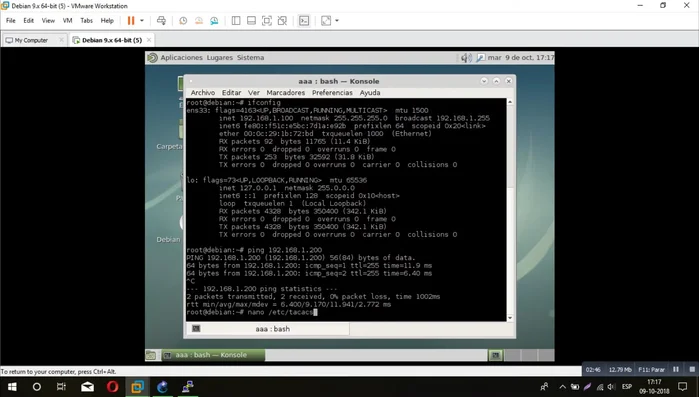699x397 pixels.
Task: Open the Lugares menu
Action: click(x=220, y=57)
